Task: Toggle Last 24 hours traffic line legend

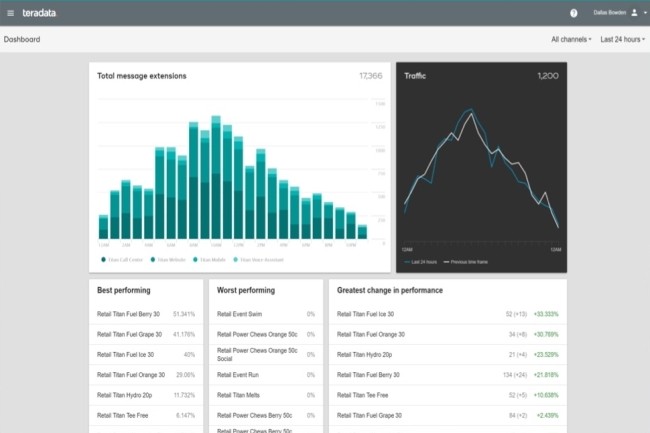Action: 420,262
